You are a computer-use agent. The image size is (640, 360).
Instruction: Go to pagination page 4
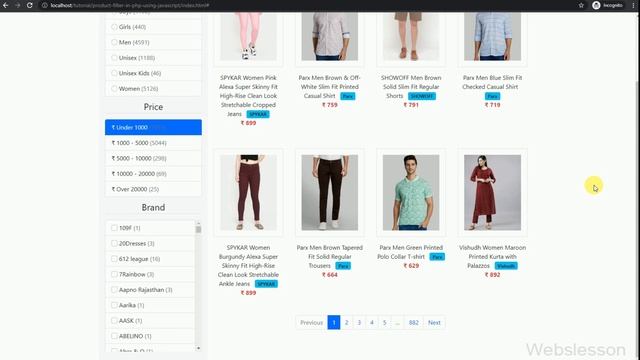click(371, 323)
